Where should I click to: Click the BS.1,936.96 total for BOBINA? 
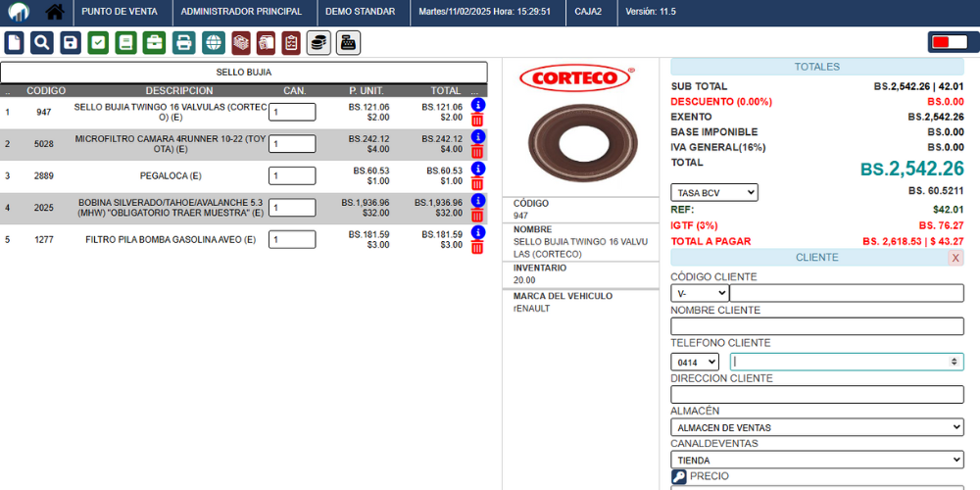(438, 203)
